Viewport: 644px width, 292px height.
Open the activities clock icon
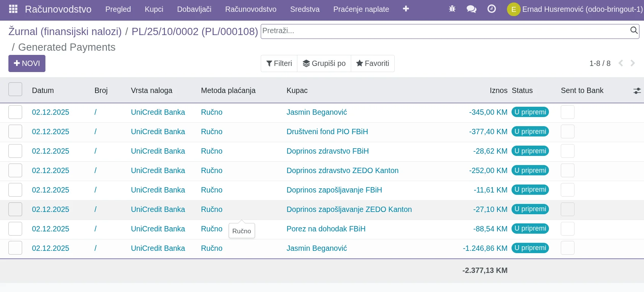[492, 9]
